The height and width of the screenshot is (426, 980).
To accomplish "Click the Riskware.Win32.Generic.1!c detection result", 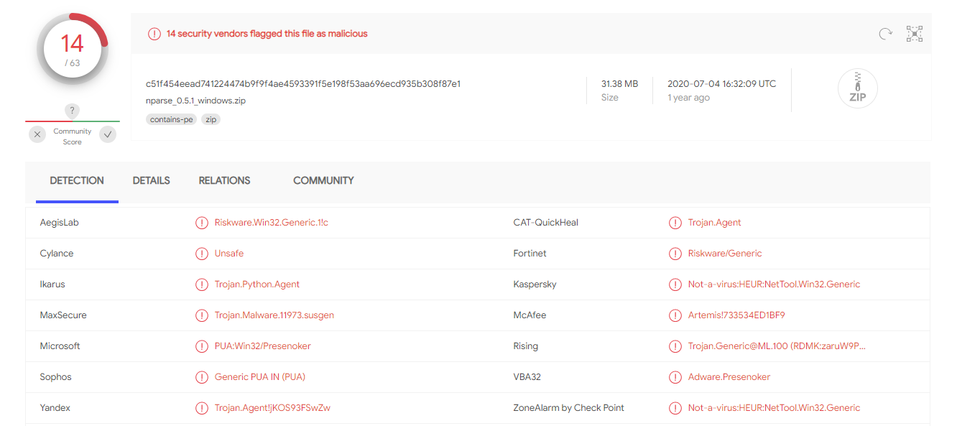I will 272,223.
